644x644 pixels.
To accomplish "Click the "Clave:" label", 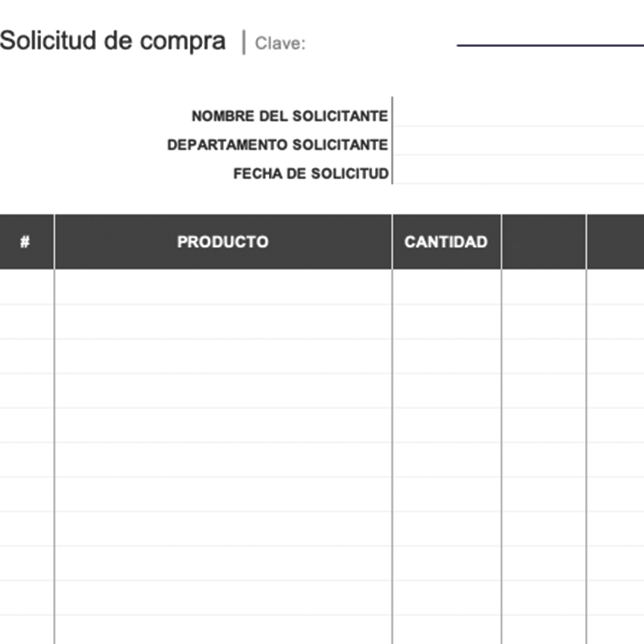I will point(280,44).
